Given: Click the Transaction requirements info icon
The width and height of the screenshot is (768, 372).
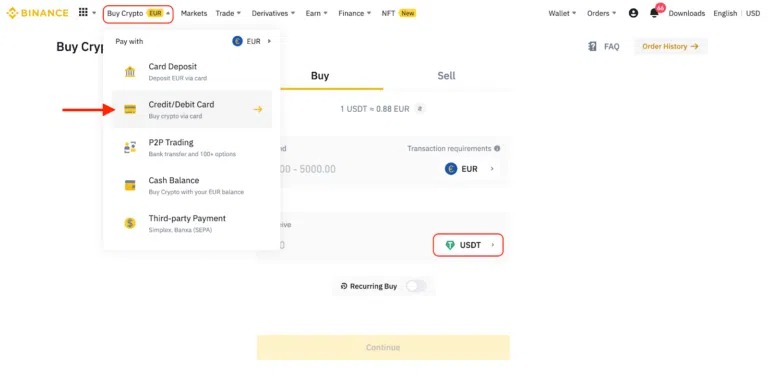Looking at the screenshot, I should click(x=497, y=148).
